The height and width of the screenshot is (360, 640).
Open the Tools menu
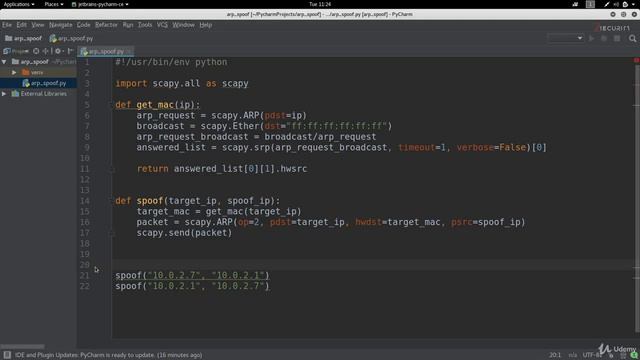145,25
